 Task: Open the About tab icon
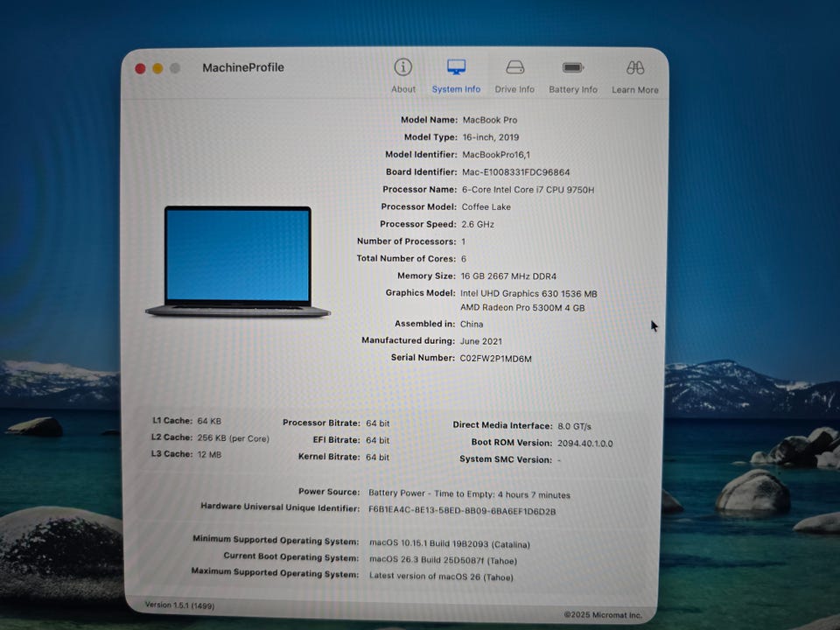point(402,67)
